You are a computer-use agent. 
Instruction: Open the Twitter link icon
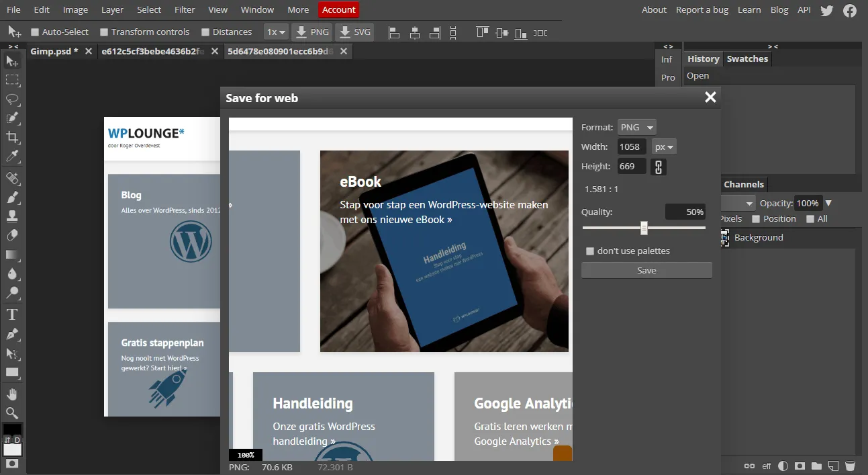(826, 10)
